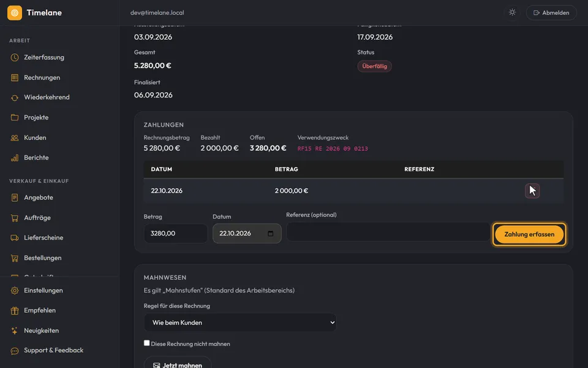Click the Abmelden logout button

click(551, 13)
